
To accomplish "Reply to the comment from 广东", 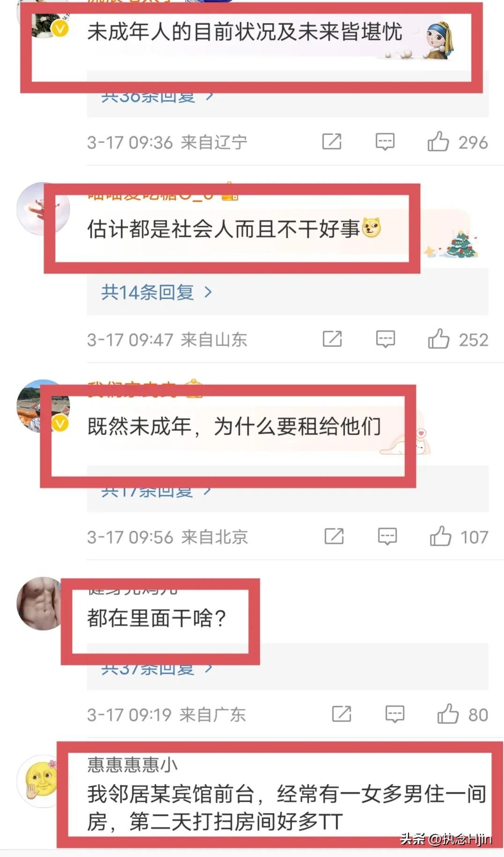I will [x=395, y=714].
